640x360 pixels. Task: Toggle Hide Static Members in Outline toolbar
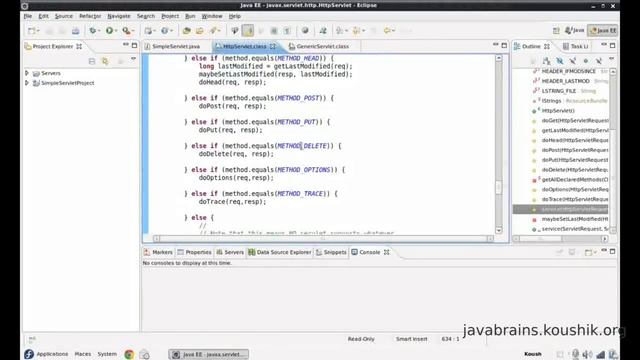pyautogui.click(x=572, y=61)
